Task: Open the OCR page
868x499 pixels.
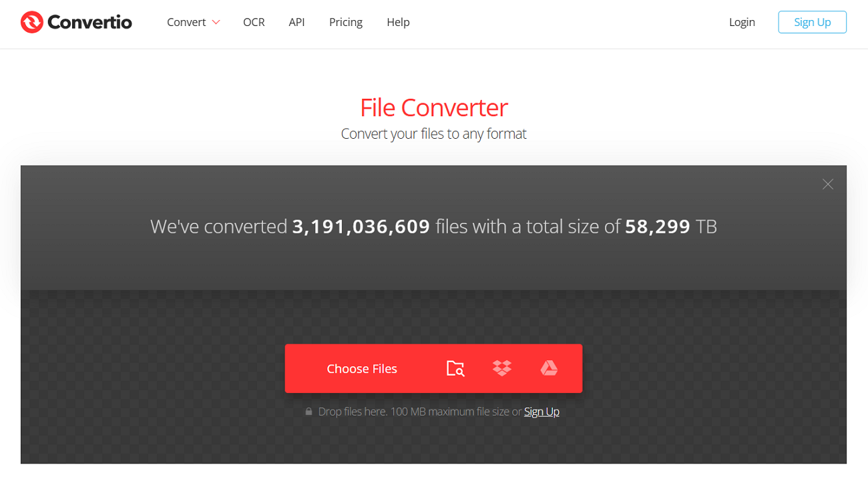Action: [254, 22]
